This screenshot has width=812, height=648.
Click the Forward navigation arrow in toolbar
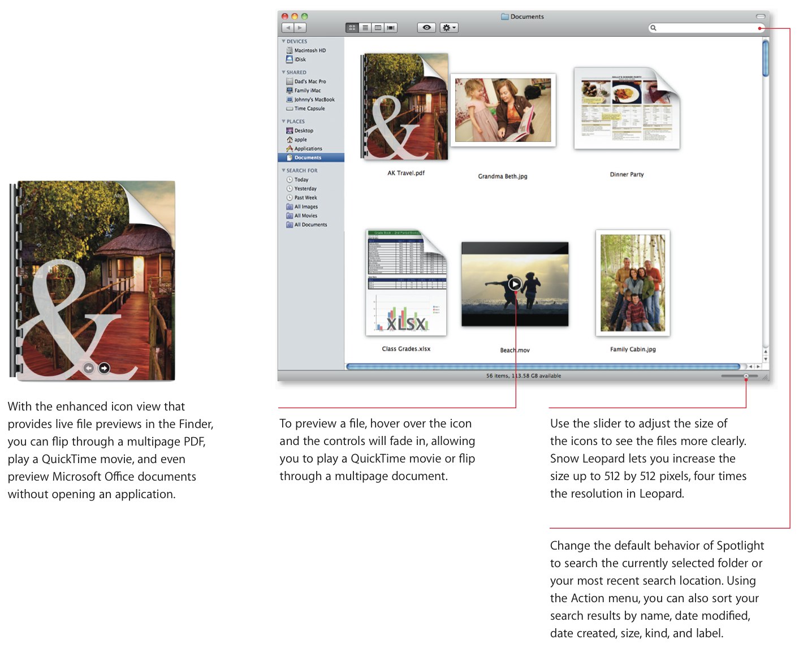click(300, 28)
